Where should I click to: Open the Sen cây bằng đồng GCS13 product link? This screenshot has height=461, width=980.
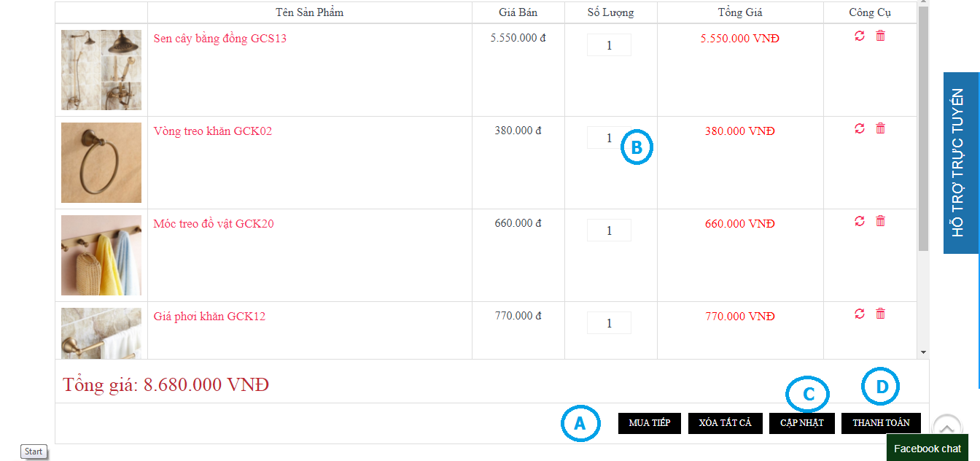219,39
